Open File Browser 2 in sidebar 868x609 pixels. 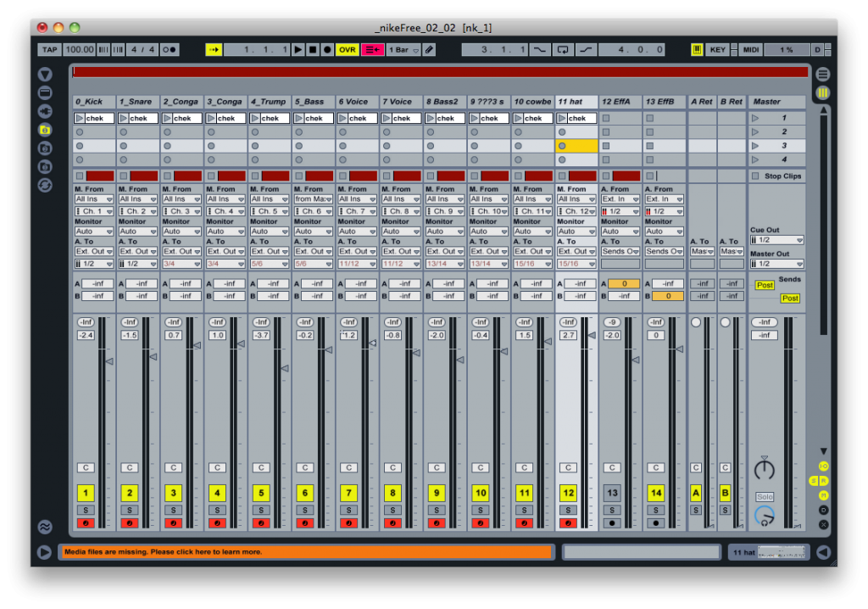45,148
